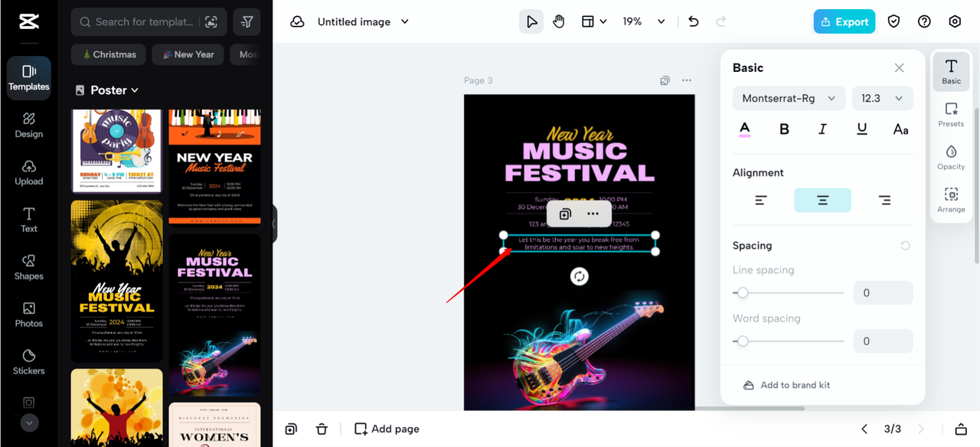Image resolution: width=980 pixels, height=447 pixels.
Task: Choose the yellow crowd Music Festival template
Action: (x=117, y=282)
